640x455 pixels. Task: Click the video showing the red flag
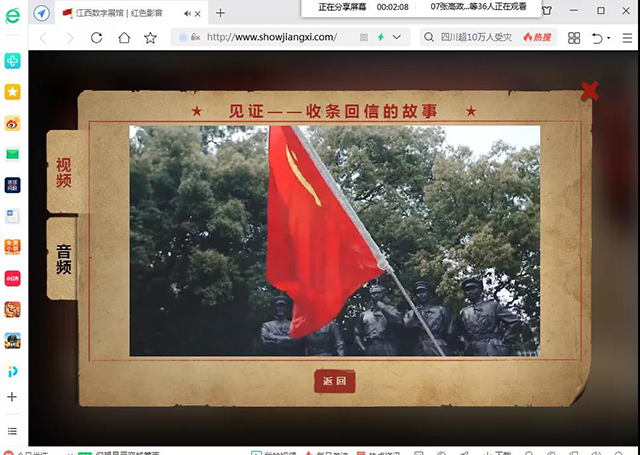pos(334,240)
